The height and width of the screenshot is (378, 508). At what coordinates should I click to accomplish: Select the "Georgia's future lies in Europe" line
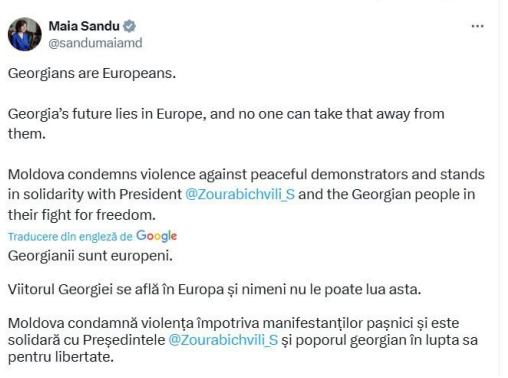coord(226,114)
